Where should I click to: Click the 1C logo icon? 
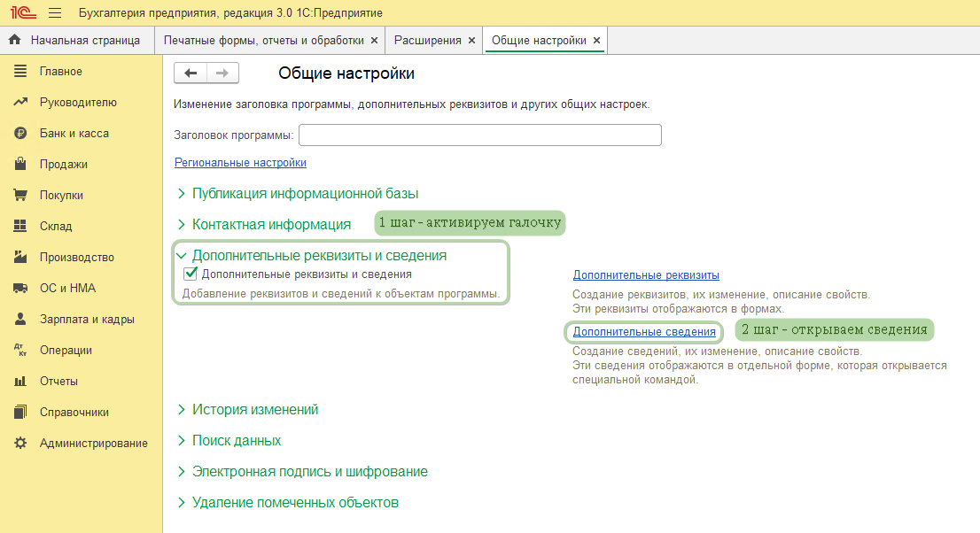click(x=24, y=12)
